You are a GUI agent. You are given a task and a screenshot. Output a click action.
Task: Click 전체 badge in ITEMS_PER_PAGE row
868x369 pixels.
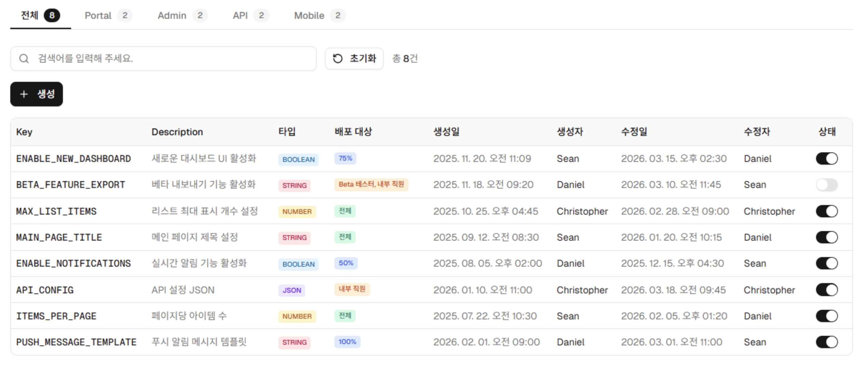point(345,316)
